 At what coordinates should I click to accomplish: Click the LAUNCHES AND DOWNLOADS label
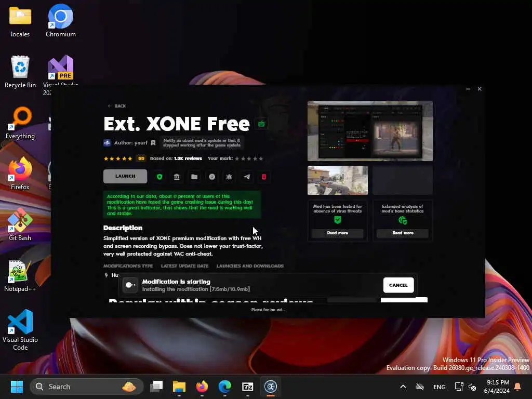click(250, 266)
